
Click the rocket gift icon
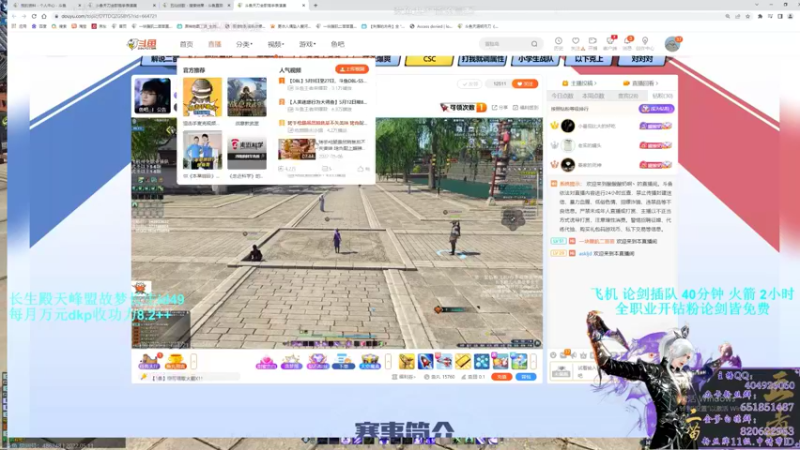coord(426,361)
